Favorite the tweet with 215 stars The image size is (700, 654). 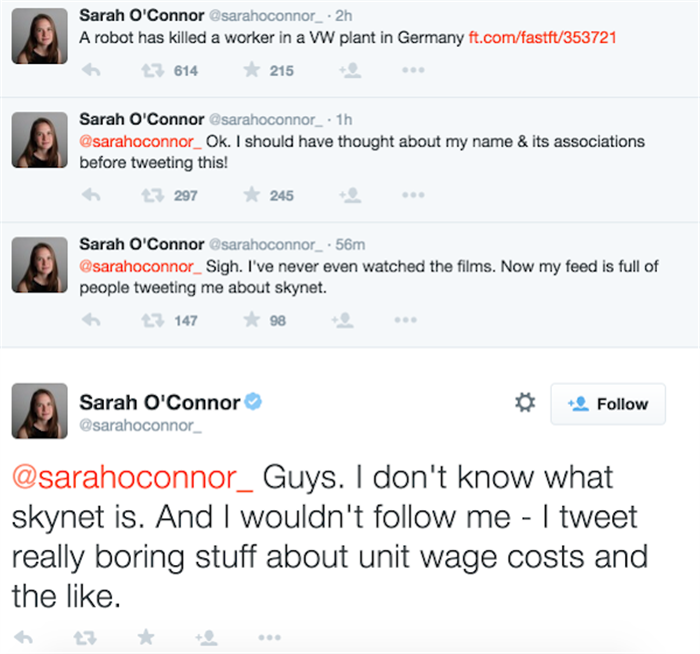pyautogui.click(x=250, y=71)
